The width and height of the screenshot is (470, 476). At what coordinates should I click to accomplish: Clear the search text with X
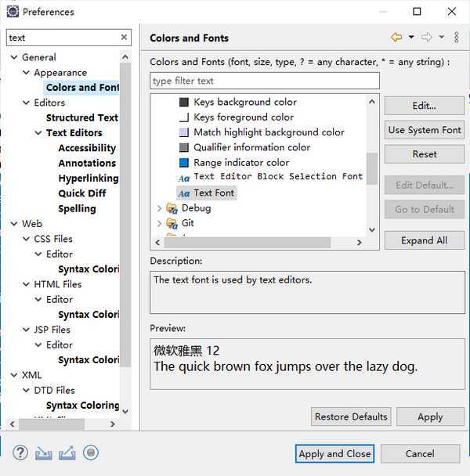124,38
